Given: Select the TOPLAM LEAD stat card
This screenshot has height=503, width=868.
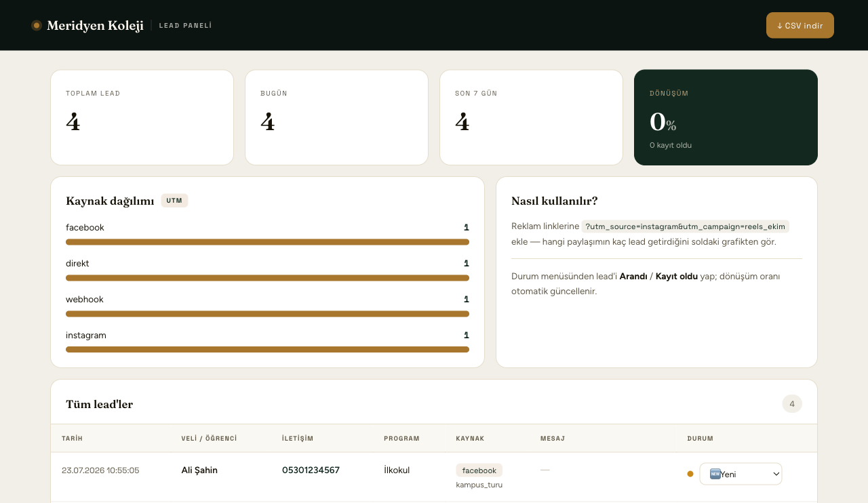Looking at the screenshot, I should point(142,117).
